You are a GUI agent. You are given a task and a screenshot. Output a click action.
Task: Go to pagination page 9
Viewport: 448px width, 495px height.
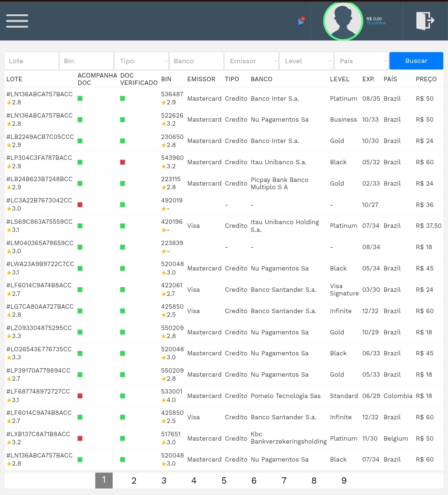[344, 481]
